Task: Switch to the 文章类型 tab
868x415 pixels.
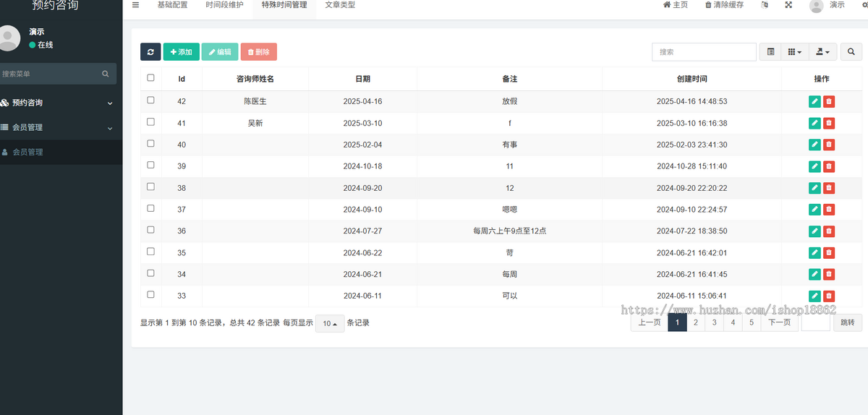Action: coord(340,5)
